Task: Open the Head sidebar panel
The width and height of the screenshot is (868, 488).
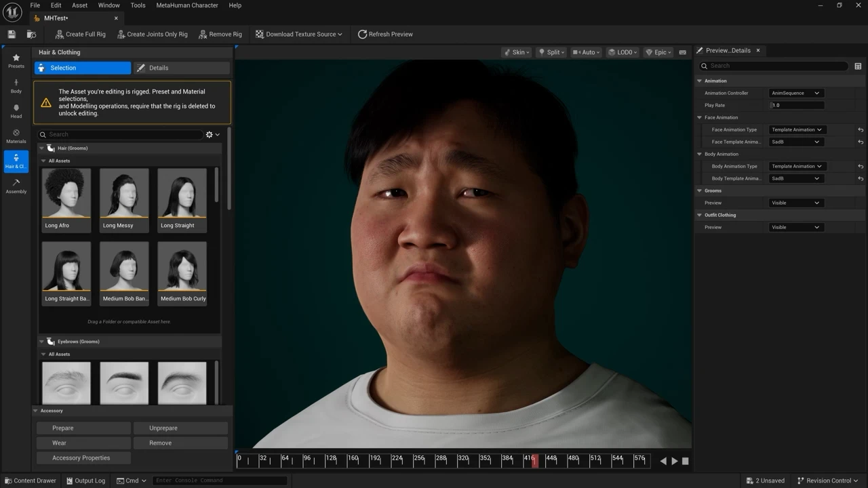Action: (16, 110)
